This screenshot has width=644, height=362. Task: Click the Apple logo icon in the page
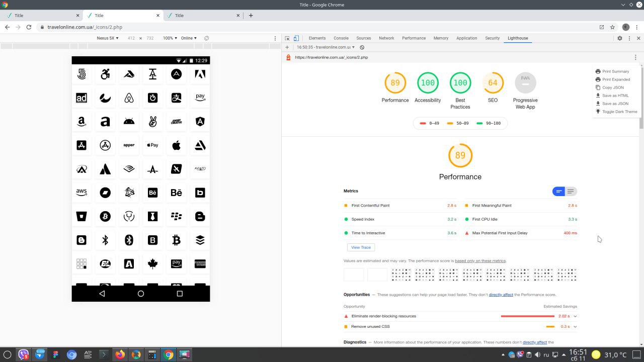coord(176,145)
